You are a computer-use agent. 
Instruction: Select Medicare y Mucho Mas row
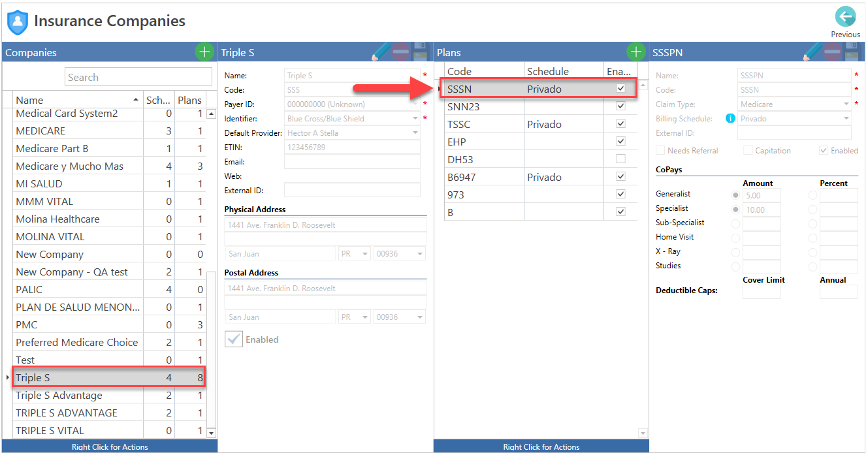point(109,166)
